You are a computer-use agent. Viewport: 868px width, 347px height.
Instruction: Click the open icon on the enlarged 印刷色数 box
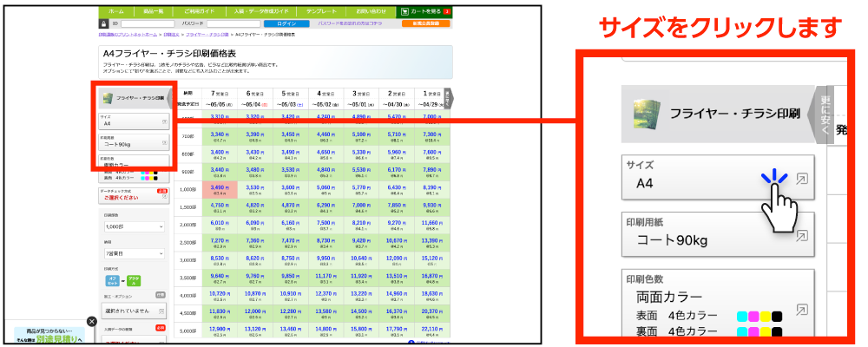[801, 310]
